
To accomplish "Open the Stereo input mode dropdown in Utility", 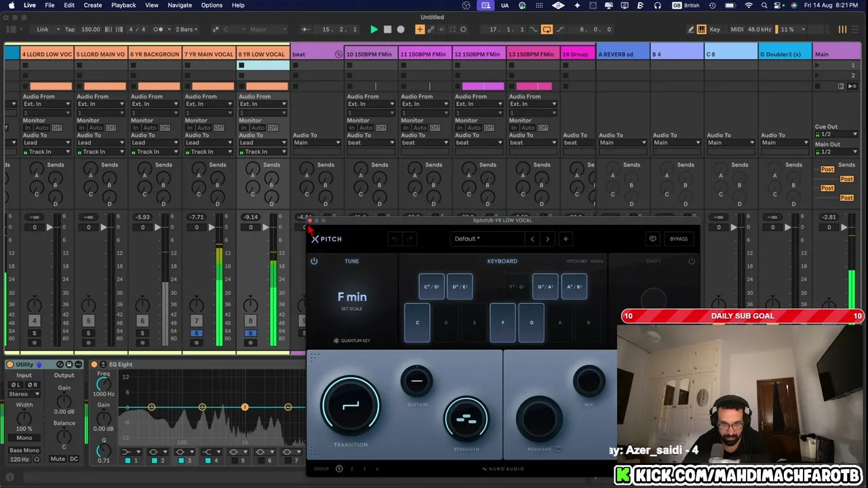I will click(24, 394).
